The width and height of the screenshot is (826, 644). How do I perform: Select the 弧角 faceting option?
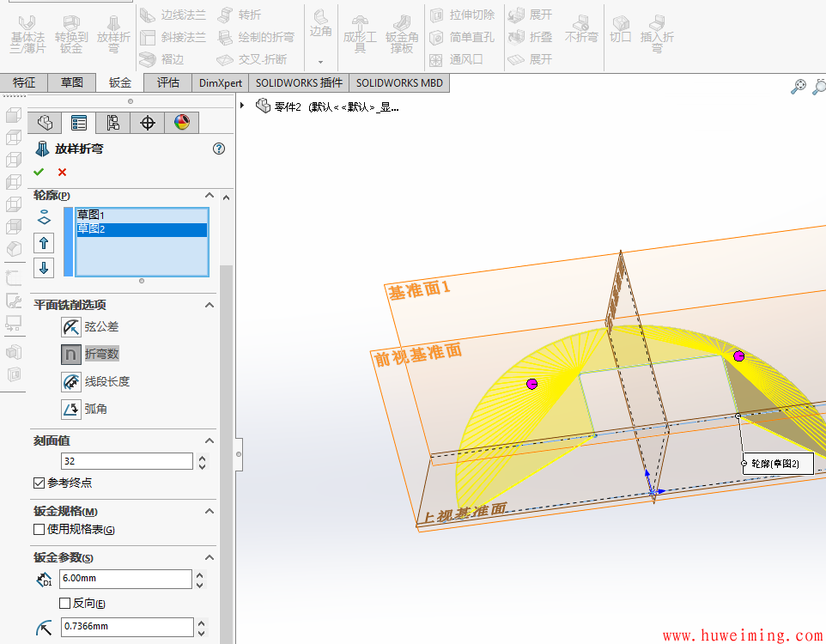pos(72,409)
